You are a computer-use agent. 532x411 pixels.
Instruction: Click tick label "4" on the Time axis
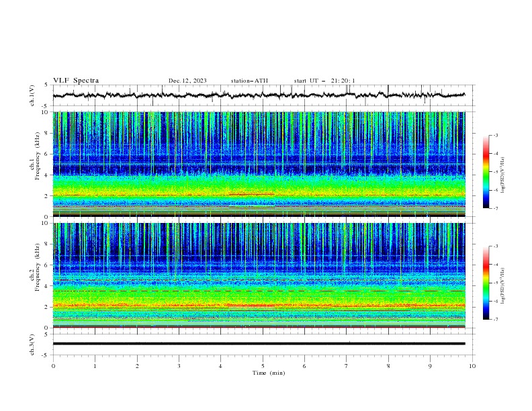click(x=220, y=366)
